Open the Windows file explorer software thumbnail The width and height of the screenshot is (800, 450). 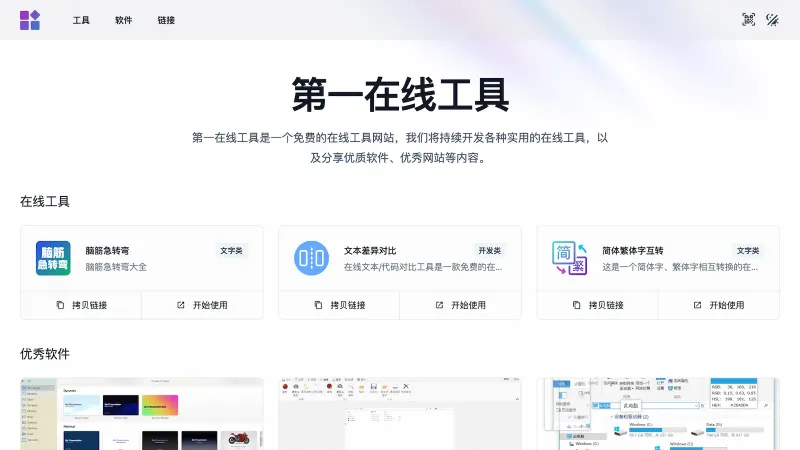tap(658, 414)
